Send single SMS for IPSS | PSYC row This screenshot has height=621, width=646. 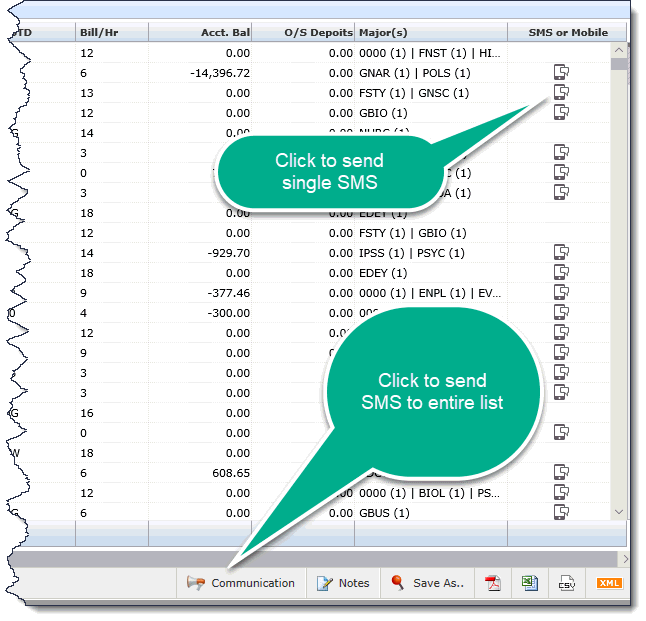[561, 253]
